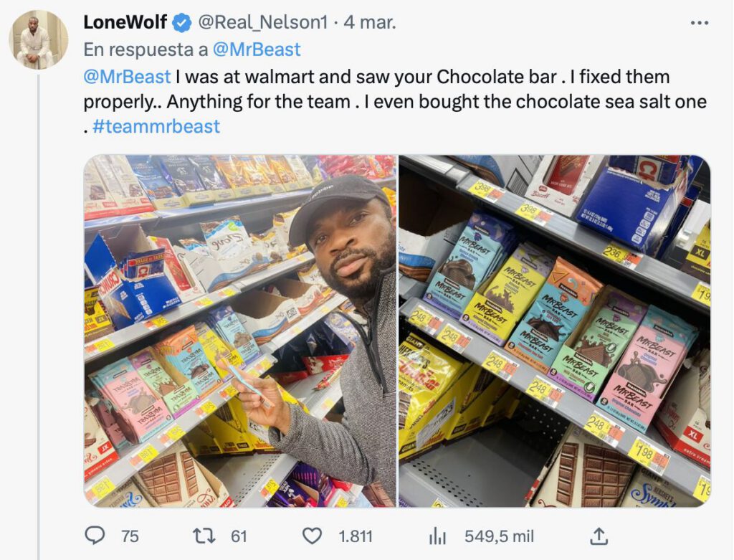This screenshot has width=734, height=560.
Task: Open right photo of MrBeast bars shelf
Action: coord(555,331)
